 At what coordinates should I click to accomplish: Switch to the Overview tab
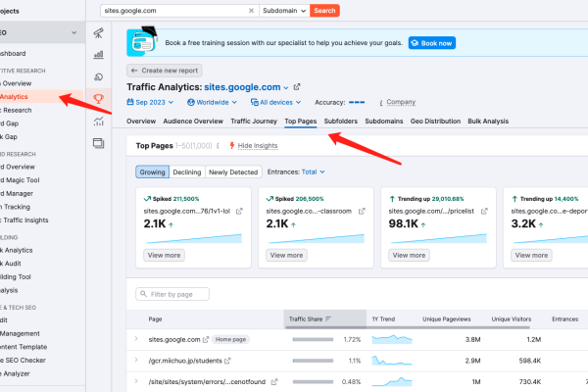(x=141, y=122)
